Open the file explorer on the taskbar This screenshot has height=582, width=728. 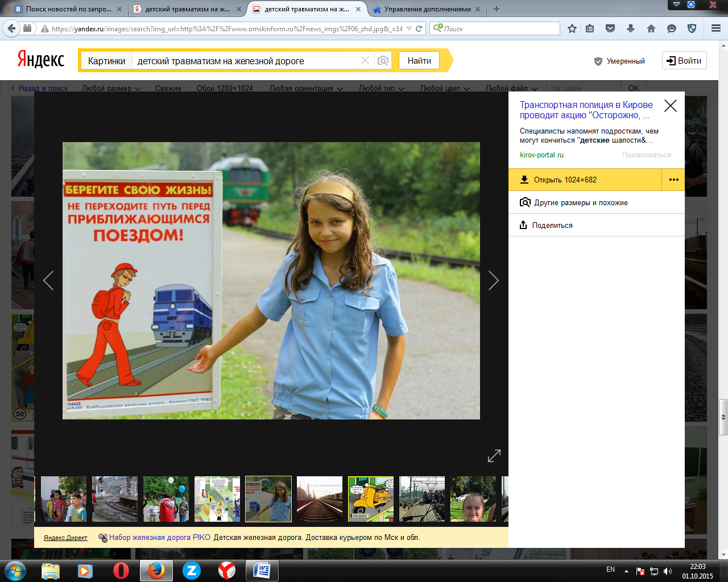(51, 570)
